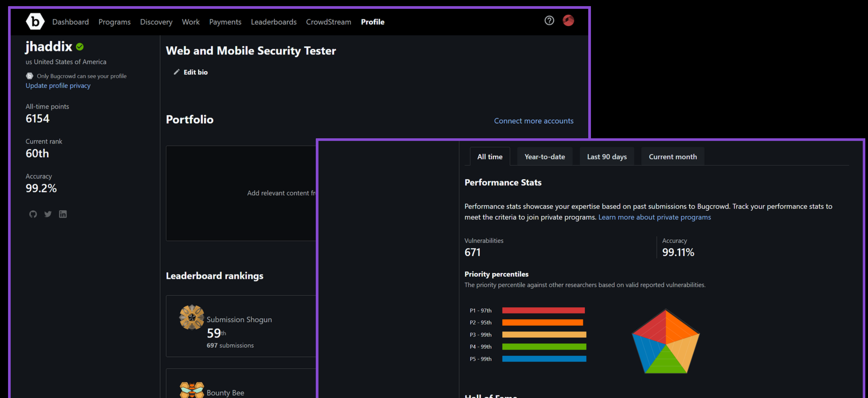Open the user avatar menu
The height and width of the screenshot is (398, 868).
[568, 21]
